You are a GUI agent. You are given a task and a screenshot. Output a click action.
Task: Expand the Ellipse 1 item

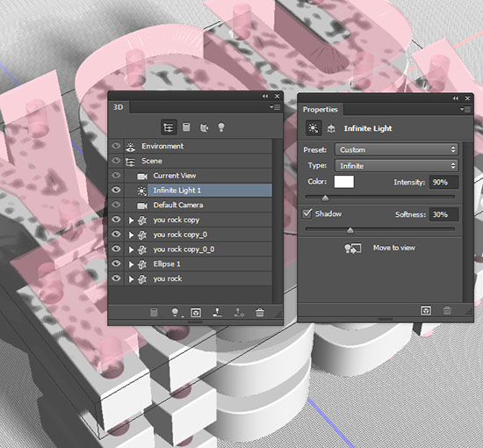point(131,264)
